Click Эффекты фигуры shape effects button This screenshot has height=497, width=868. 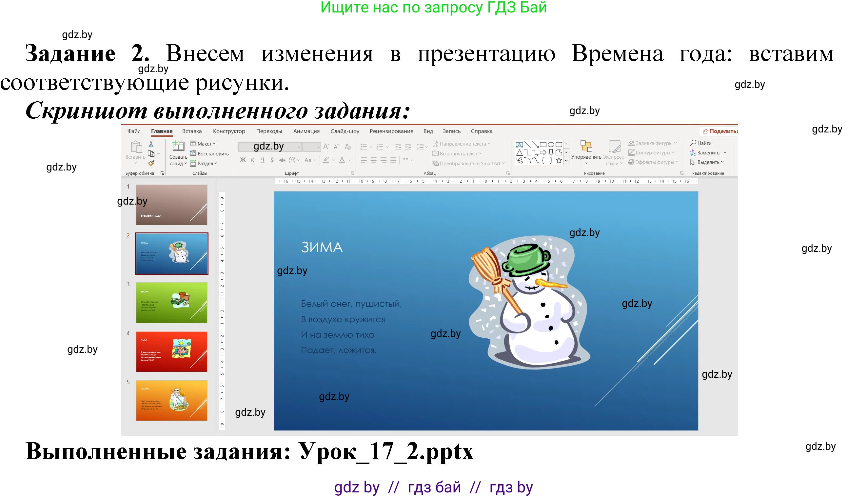[653, 162]
